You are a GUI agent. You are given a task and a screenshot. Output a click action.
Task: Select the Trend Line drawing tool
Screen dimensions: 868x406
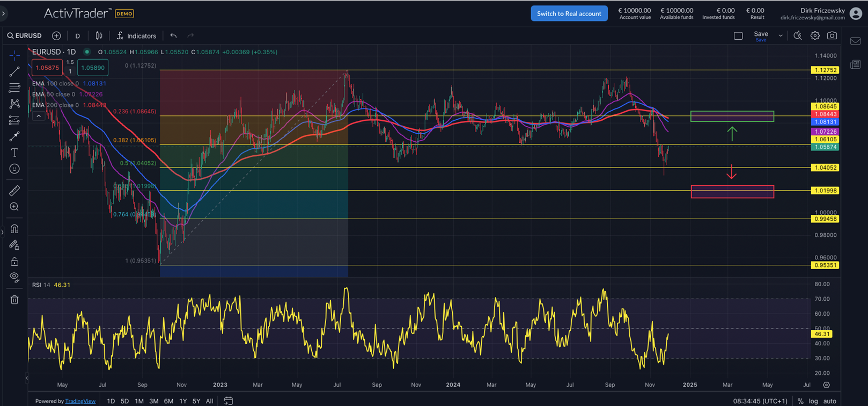coord(14,71)
